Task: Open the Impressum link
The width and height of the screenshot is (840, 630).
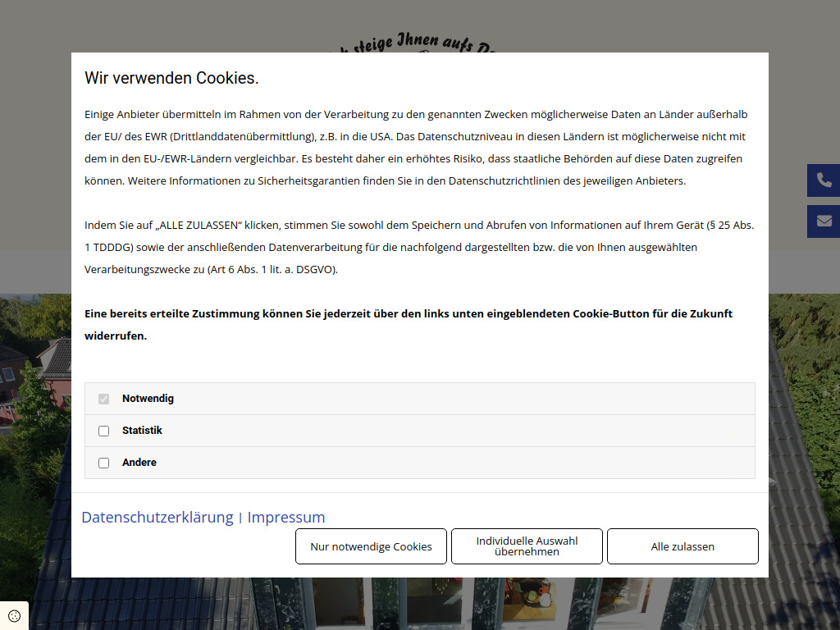Action: point(286,517)
